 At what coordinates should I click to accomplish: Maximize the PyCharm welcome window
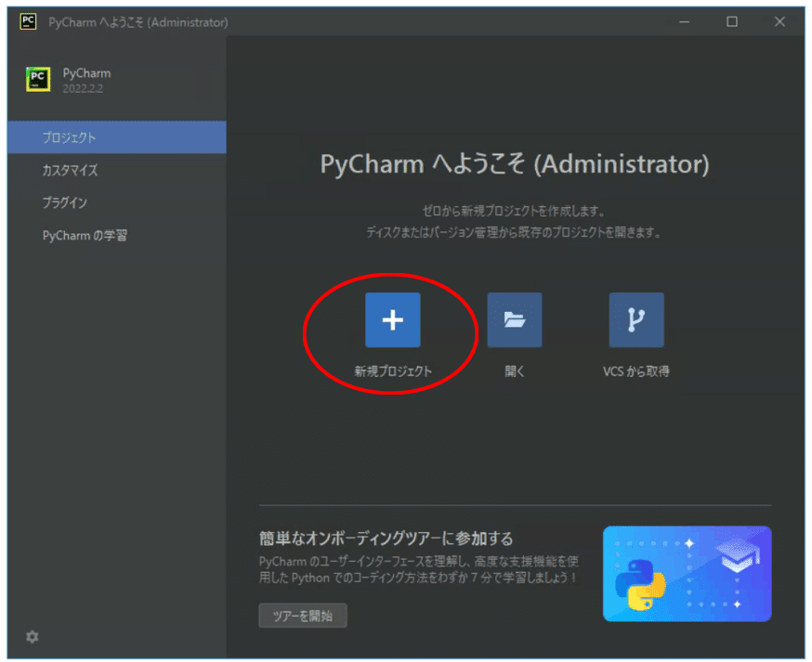click(x=732, y=21)
